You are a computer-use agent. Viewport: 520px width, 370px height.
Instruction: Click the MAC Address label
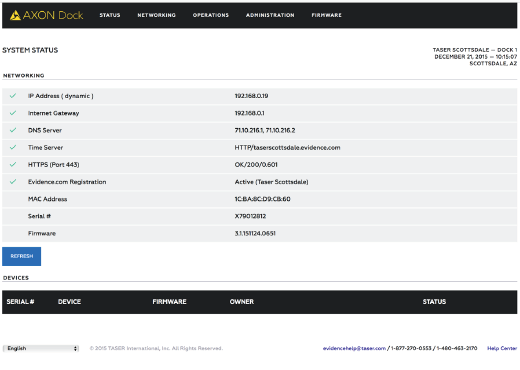pyautogui.click(x=47, y=199)
